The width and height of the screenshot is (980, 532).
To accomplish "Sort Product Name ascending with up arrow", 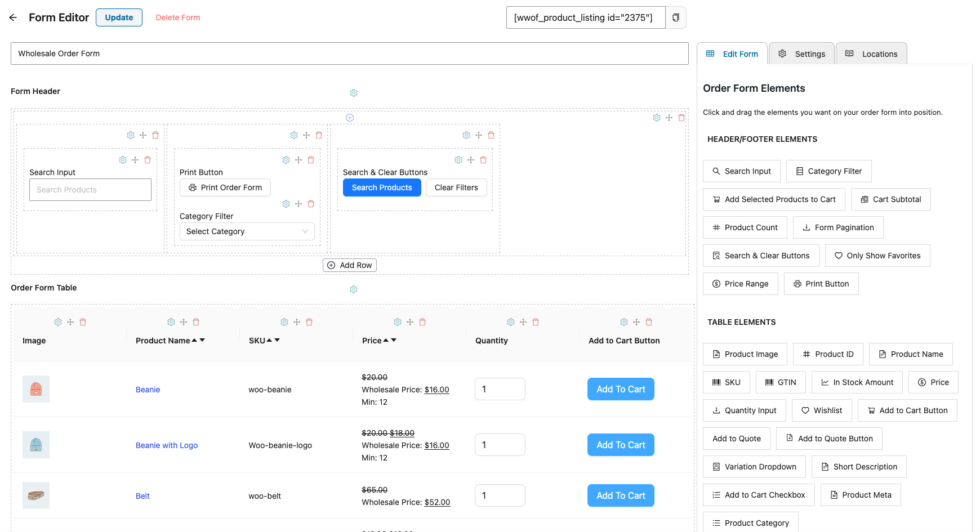I will tap(194, 340).
